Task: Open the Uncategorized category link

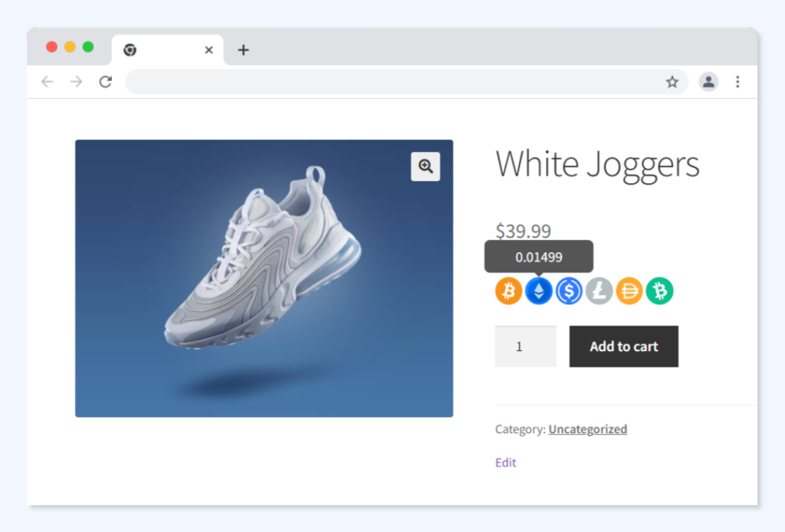Action: point(587,429)
